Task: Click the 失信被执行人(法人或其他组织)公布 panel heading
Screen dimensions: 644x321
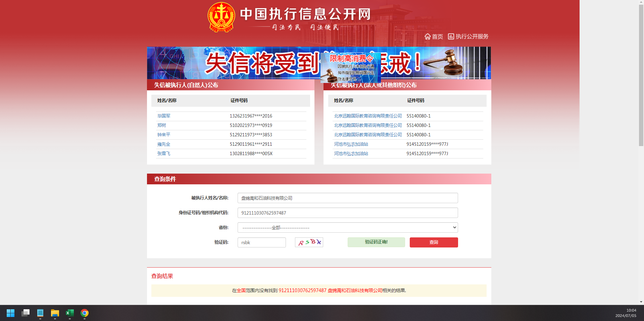Action: (374, 85)
